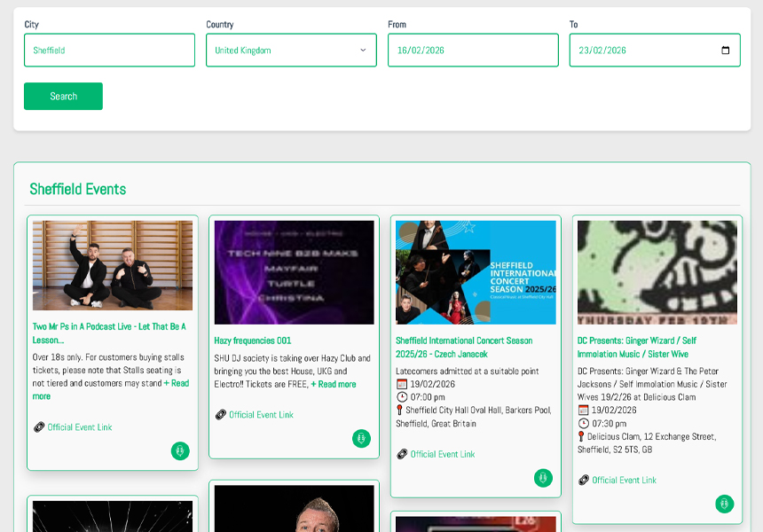Viewport: 763px width, 532px height.
Task: Open Official Event Link for Concert Season
Action: 442,454
